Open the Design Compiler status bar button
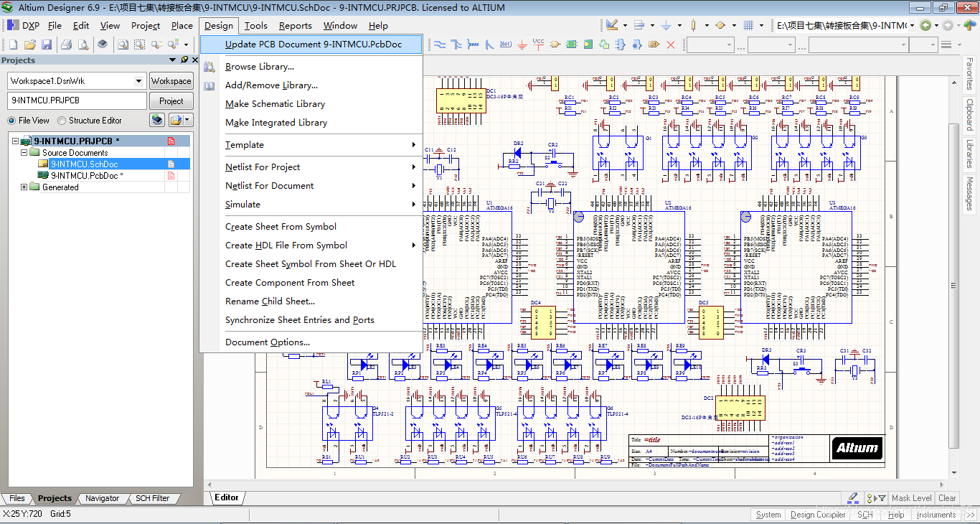 coord(818,515)
